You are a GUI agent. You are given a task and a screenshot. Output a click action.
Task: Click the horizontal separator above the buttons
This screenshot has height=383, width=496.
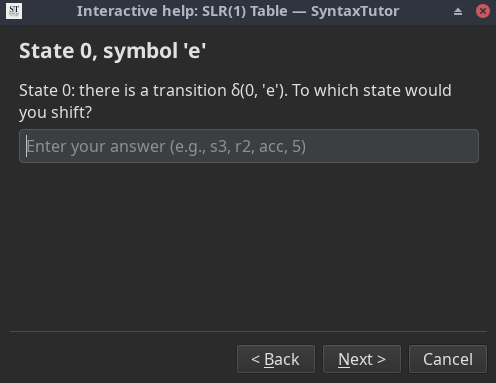click(248, 331)
